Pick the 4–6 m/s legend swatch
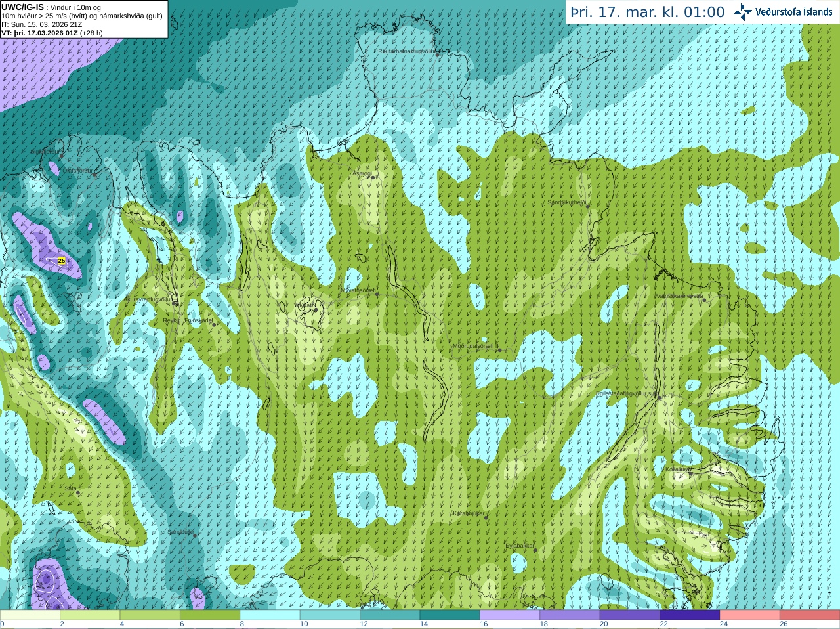 tap(150, 615)
